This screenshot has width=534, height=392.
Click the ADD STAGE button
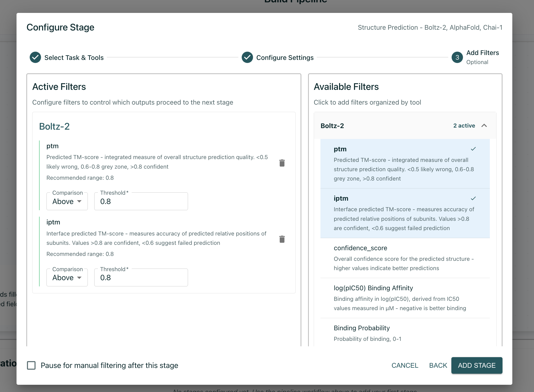pos(477,365)
